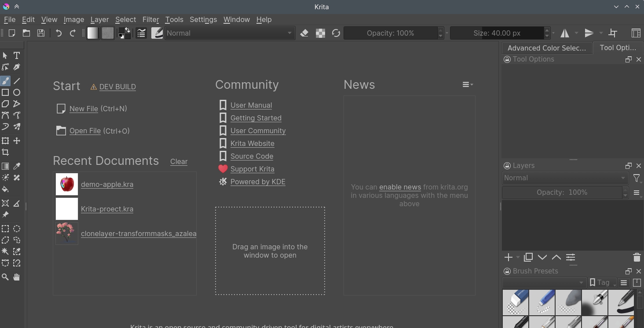Open the Filter menu
The width and height of the screenshot is (644, 328).
[x=150, y=20]
